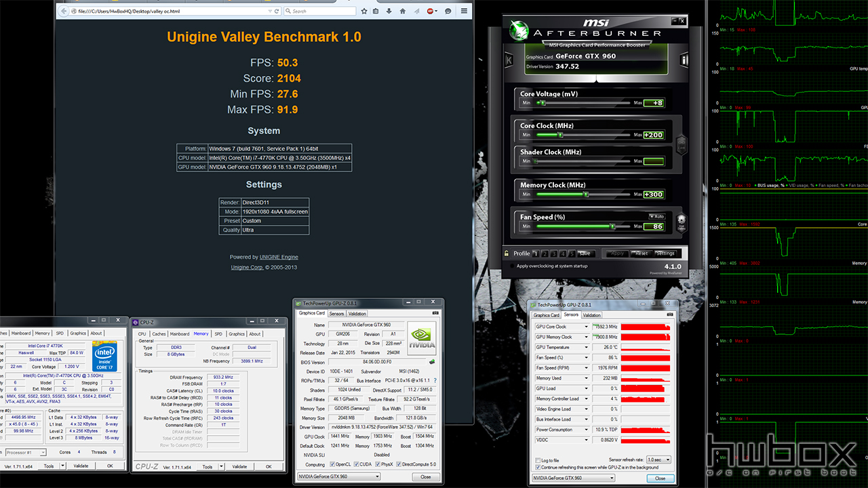
Task: Click the bus interface question mark
Action: pyautogui.click(x=435, y=381)
